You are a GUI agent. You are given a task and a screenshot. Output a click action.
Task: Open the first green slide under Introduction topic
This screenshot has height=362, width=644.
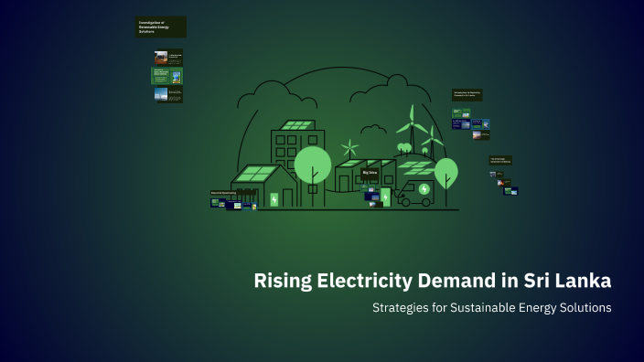(461, 113)
